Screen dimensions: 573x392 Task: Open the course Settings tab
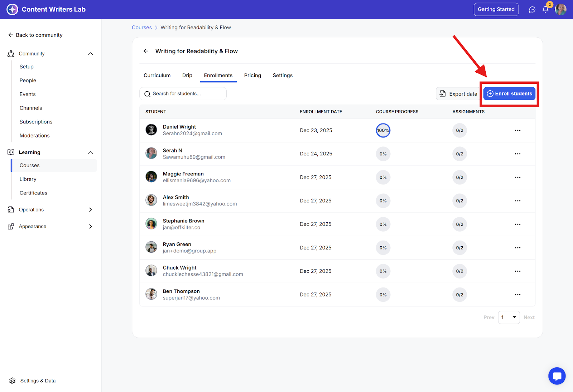click(283, 76)
